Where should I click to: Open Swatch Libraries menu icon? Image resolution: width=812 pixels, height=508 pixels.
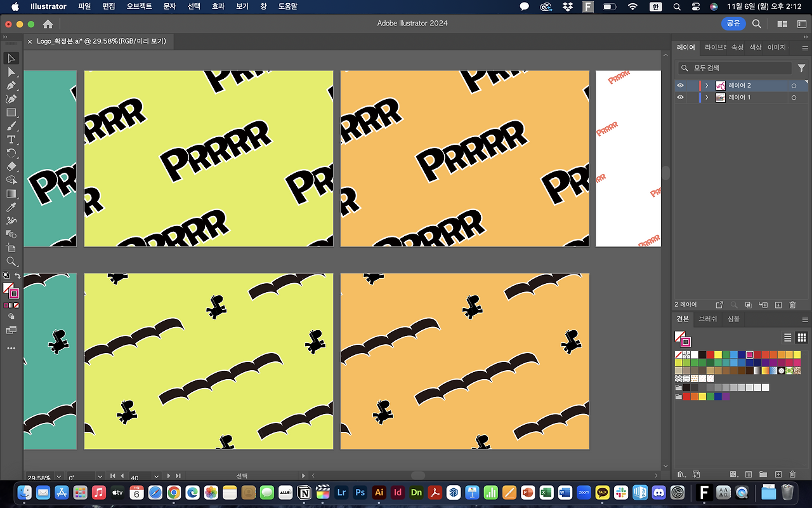pyautogui.click(x=682, y=474)
